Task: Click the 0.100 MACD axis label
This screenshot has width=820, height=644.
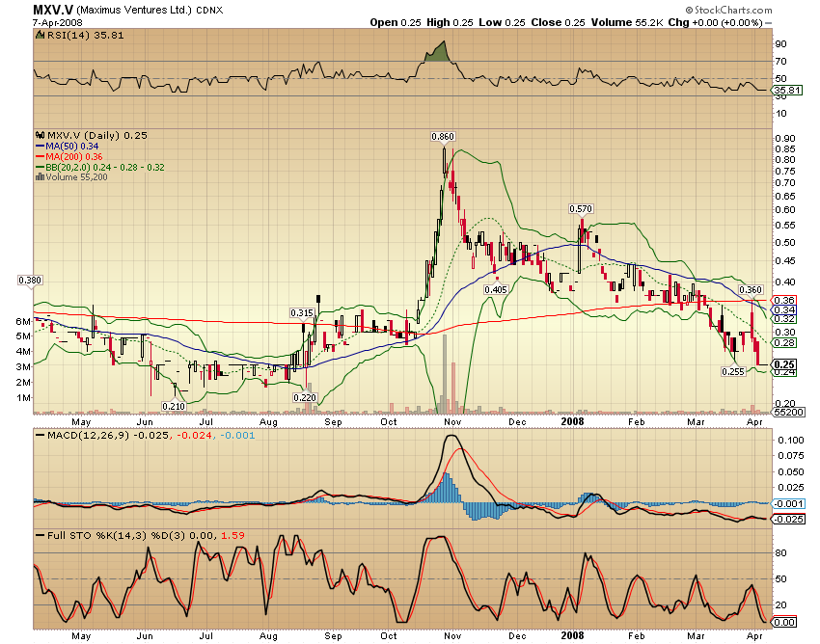Action: point(791,441)
